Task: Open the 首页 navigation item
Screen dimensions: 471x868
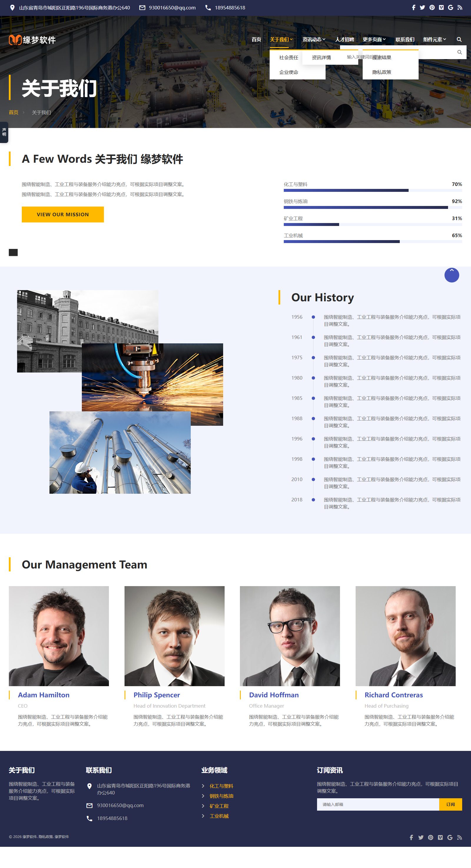Action: click(256, 39)
